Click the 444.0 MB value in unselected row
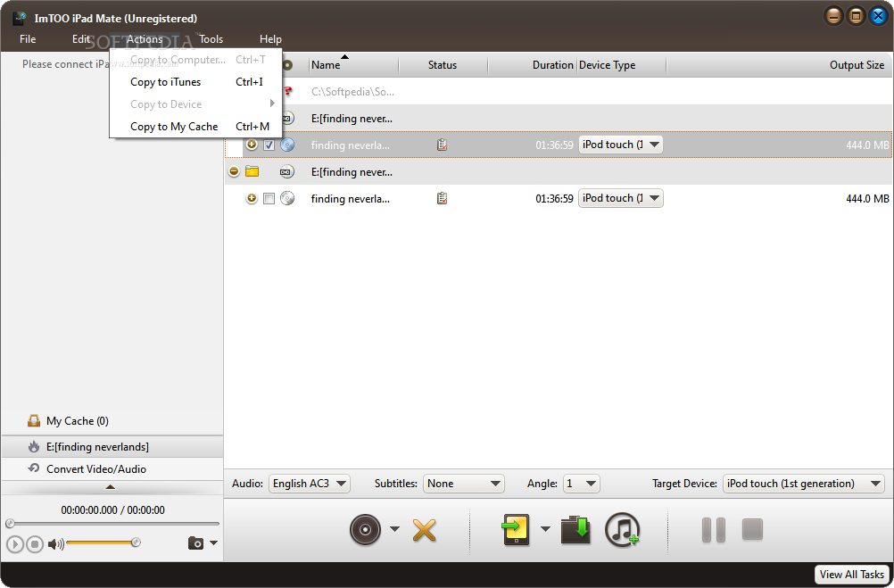The image size is (894, 588). click(867, 198)
